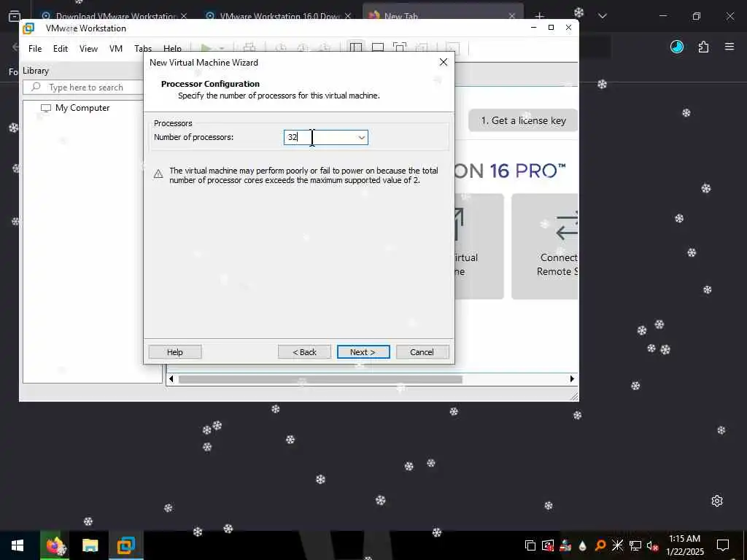
Task: Open the browser sidebar panel icon
Action: coord(15,16)
